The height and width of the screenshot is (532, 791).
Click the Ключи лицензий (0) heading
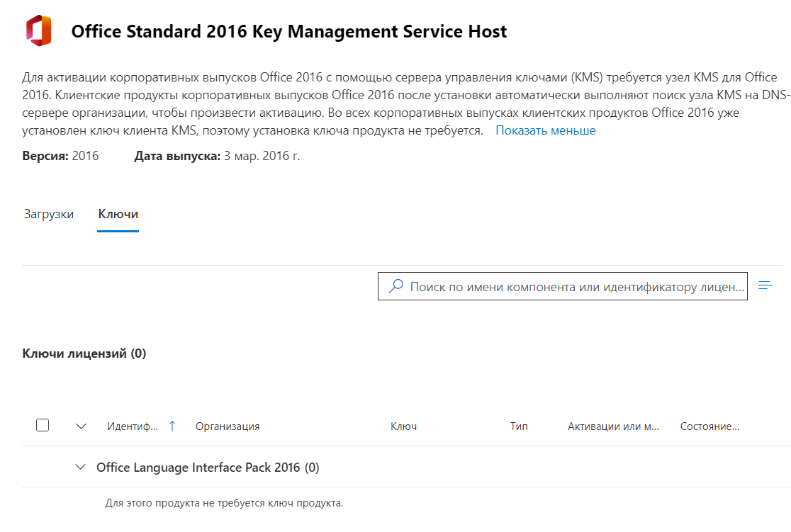click(x=84, y=353)
